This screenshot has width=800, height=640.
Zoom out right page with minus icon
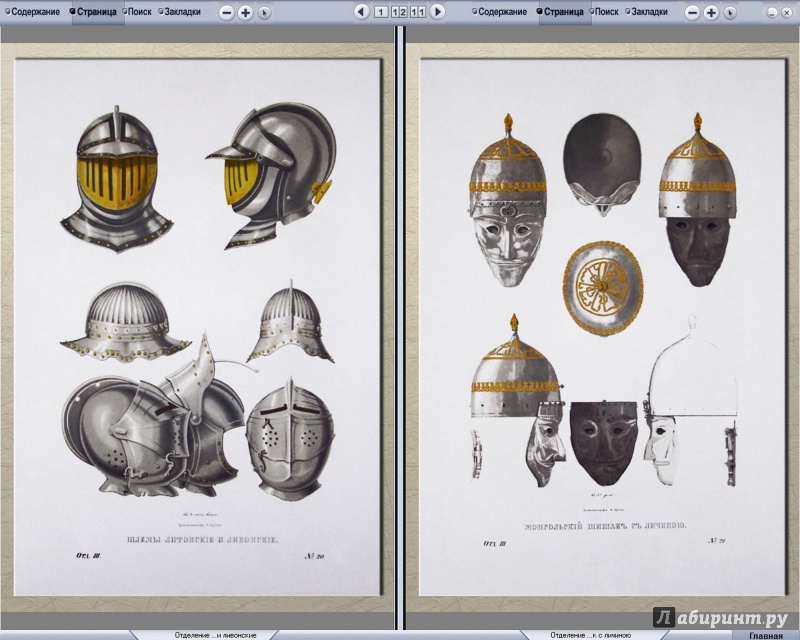point(692,13)
